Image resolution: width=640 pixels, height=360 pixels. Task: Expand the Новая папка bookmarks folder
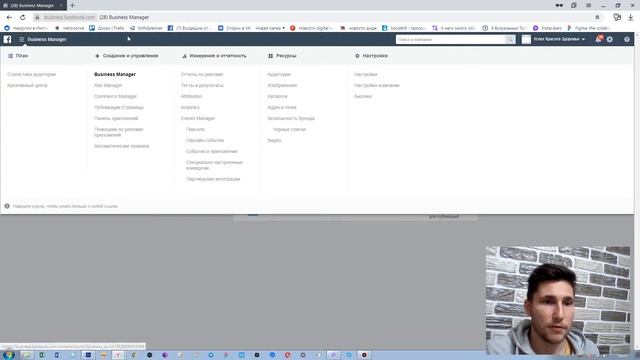click(x=270, y=28)
